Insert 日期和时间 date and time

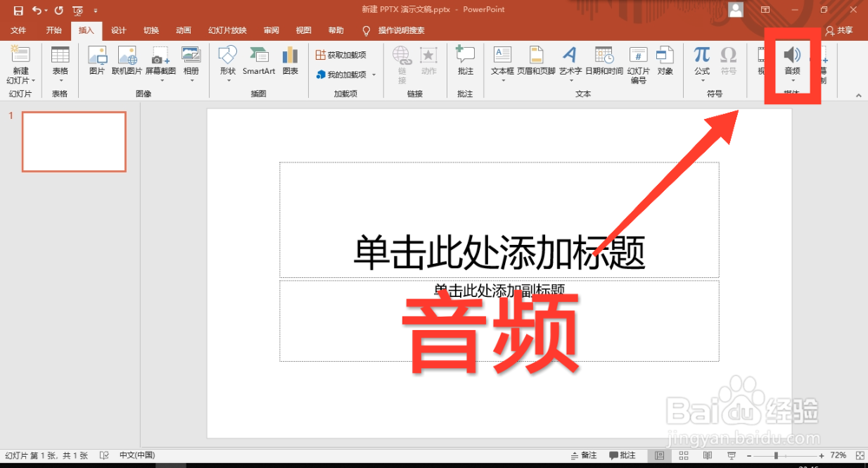click(604, 61)
